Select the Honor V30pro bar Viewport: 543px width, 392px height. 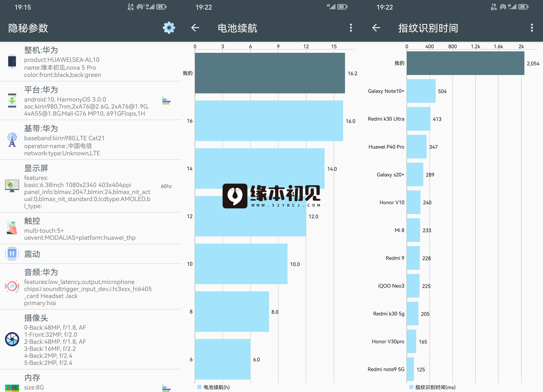(411, 341)
